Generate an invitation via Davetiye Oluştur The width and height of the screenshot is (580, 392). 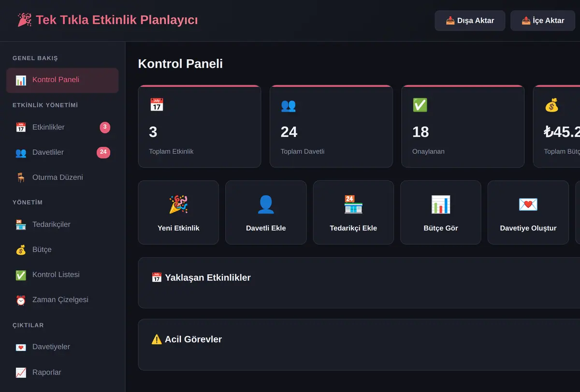point(528,212)
